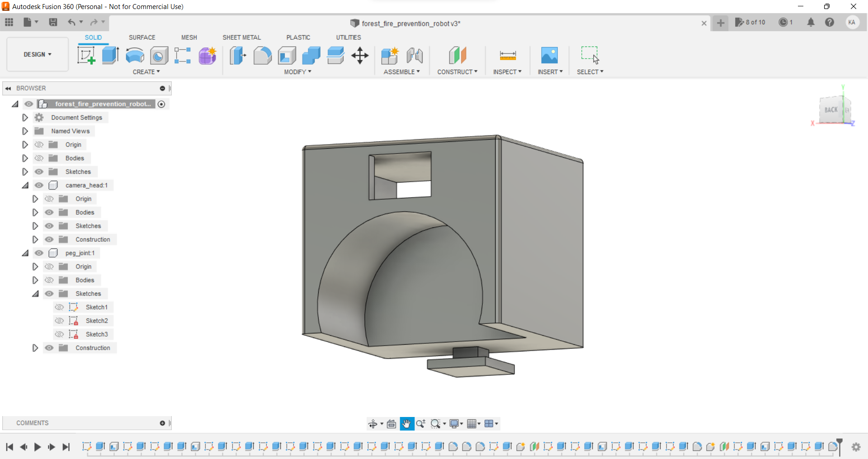Collapse the peg_joint:1 component
The height and width of the screenshot is (459, 868).
tap(25, 253)
